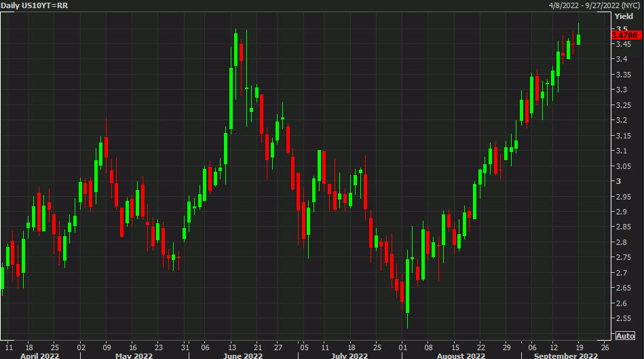Click the tall green candle at June 13 peak

pyautogui.click(x=236, y=49)
